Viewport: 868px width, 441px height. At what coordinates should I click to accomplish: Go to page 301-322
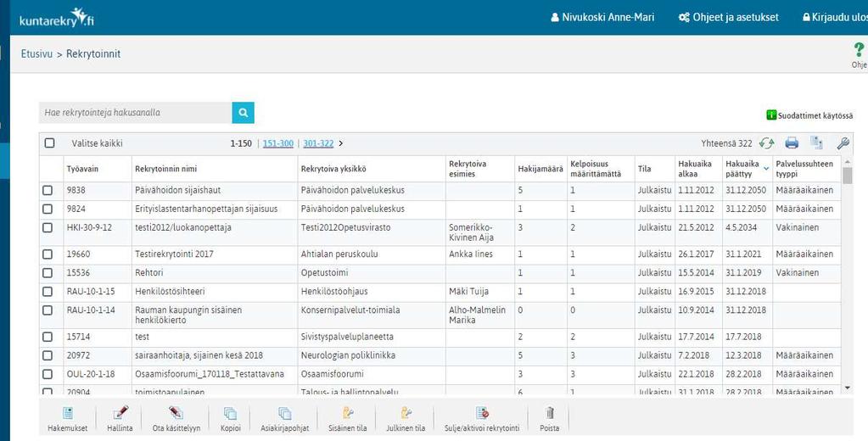click(x=318, y=143)
